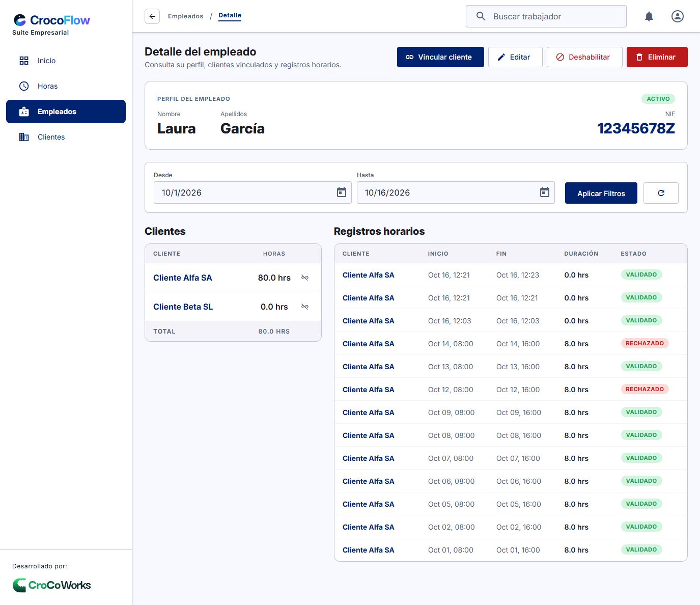The width and height of the screenshot is (700, 605).
Task: Open the user account profile icon
Action: coord(677,16)
